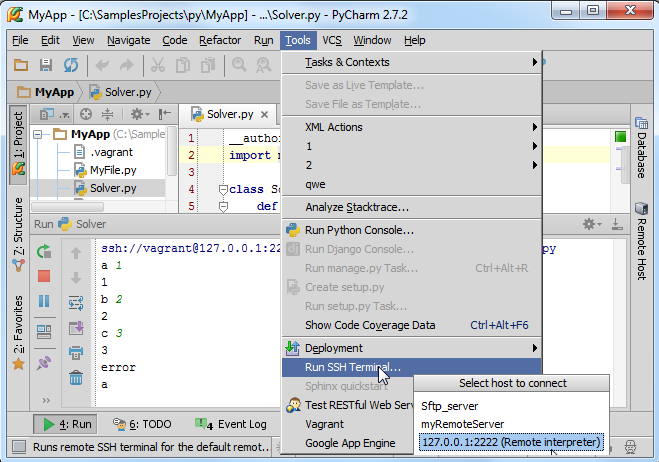Click the up stack trace arrow
This screenshot has height=462, width=659.
pos(76,253)
